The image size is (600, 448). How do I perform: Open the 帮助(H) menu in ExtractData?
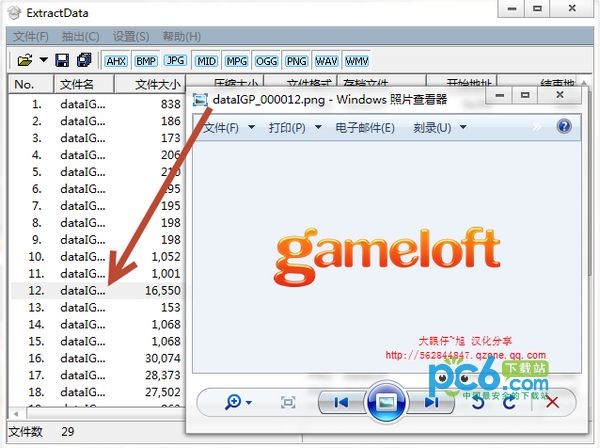coord(182,37)
